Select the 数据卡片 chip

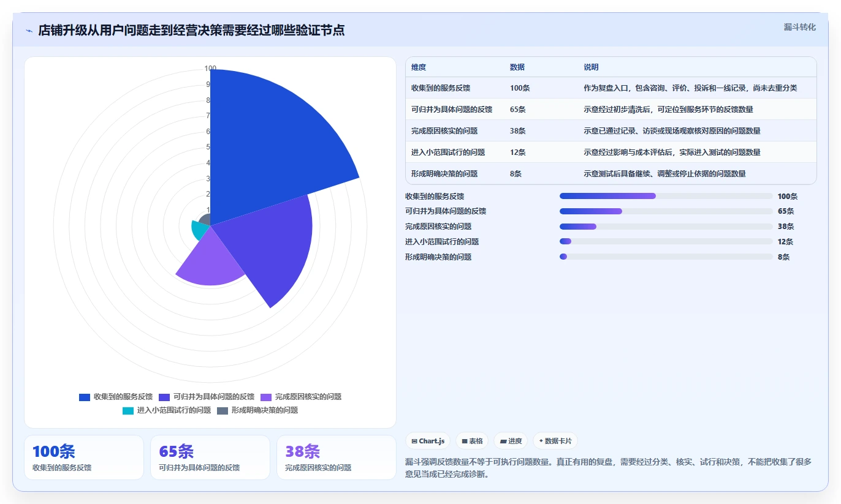[x=555, y=441]
